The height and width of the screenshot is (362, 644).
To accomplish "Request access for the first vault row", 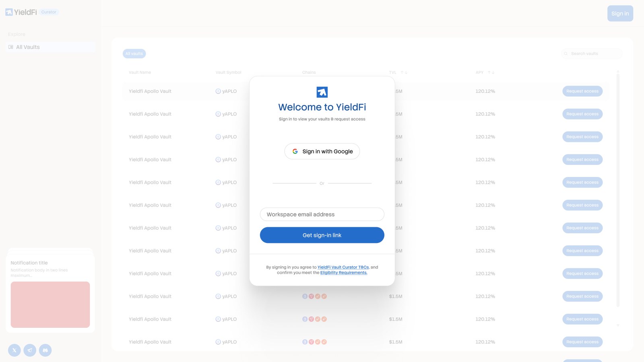I will tap(582, 91).
